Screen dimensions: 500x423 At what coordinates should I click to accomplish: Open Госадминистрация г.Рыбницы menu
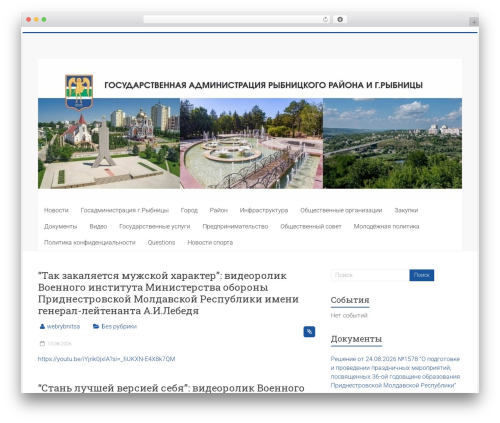point(125,210)
